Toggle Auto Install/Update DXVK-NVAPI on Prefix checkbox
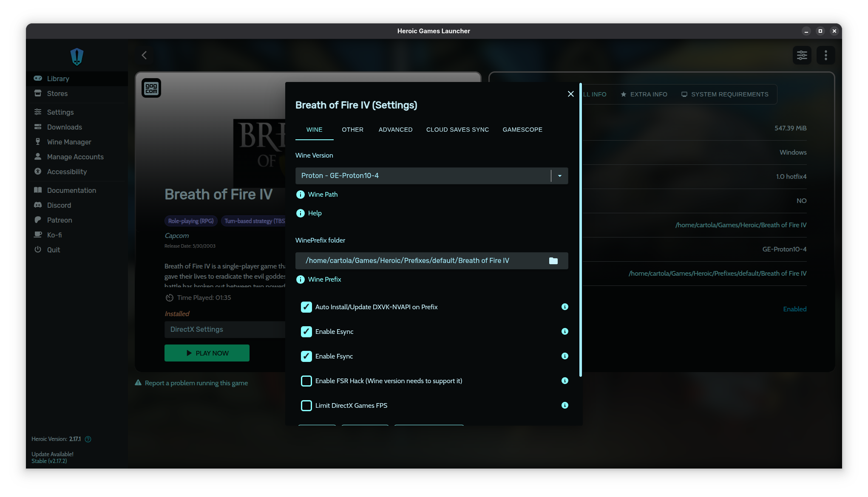 click(306, 307)
